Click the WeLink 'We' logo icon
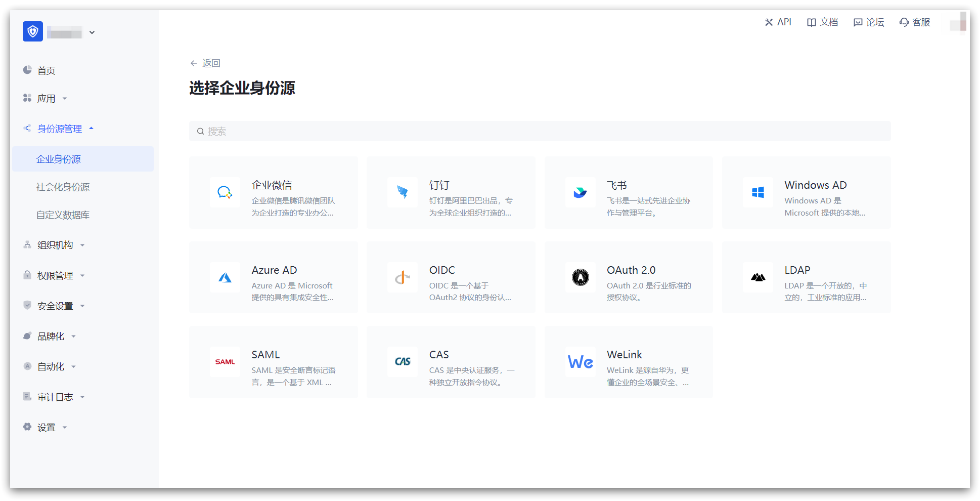Viewport: 980px width, 501px height. 580,362
